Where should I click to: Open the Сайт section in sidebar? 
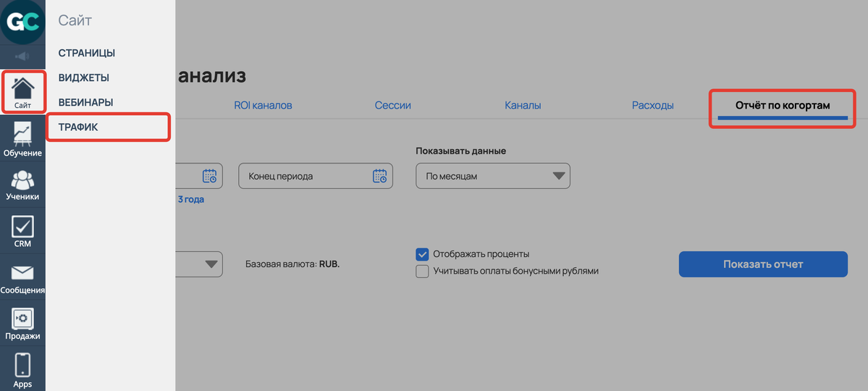pyautogui.click(x=22, y=92)
